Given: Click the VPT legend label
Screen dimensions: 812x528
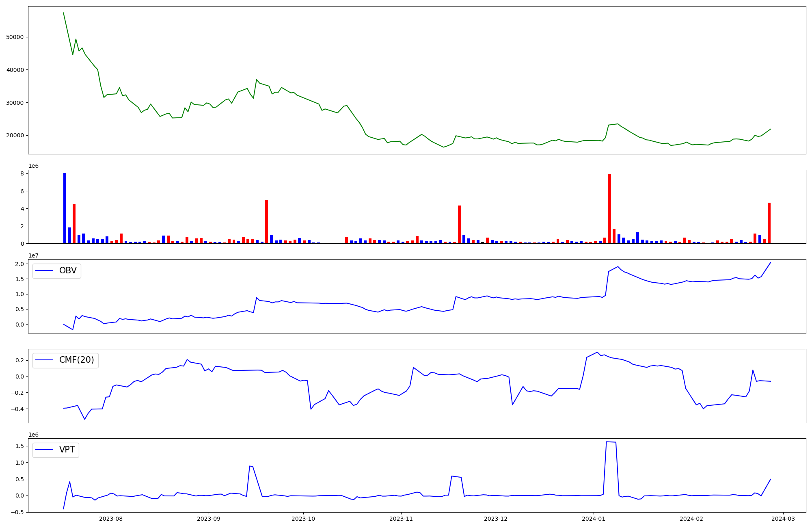Looking at the screenshot, I should [x=67, y=450].
